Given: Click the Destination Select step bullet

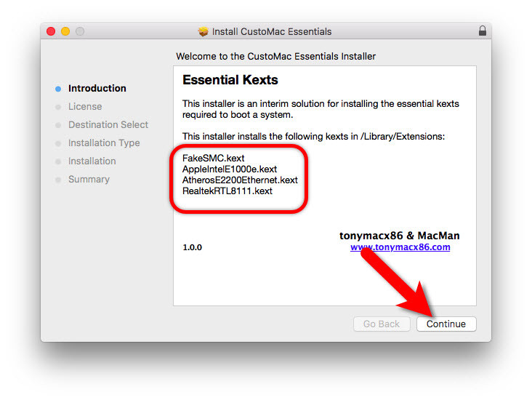Looking at the screenshot, I should pos(58,125).
